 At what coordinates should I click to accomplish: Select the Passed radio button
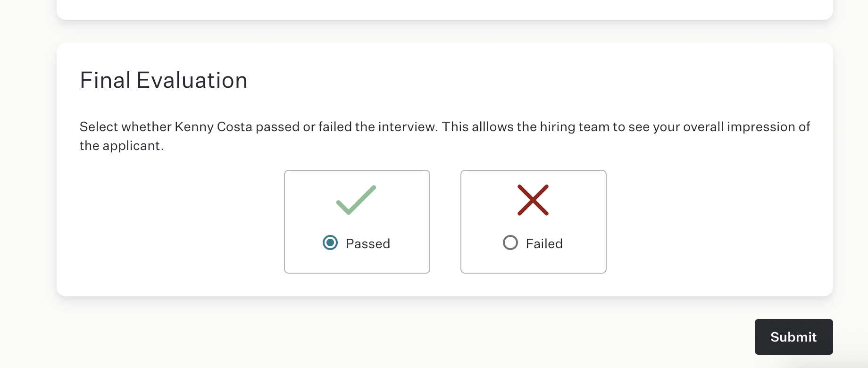[x=330, y=243]
